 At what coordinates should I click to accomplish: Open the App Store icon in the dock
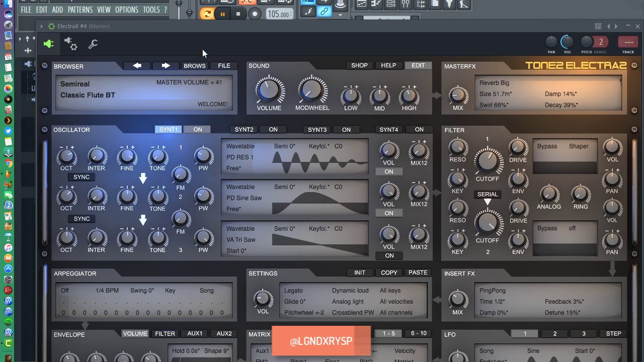click(8, 268)
